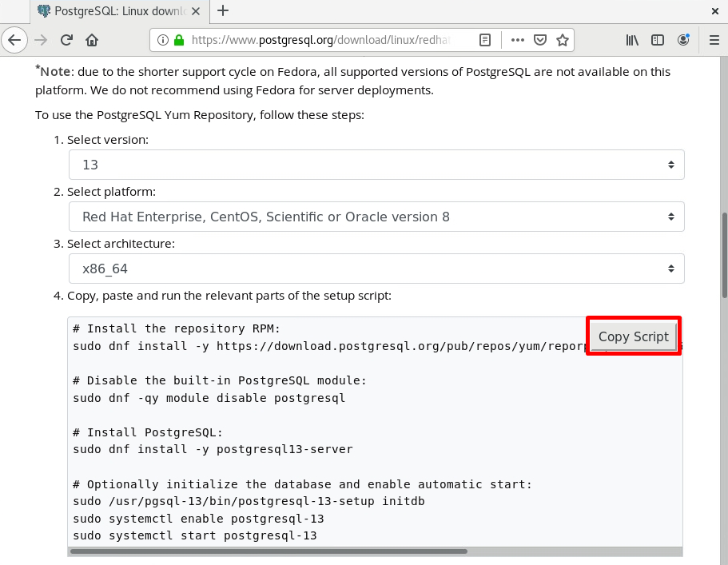Open the Firefox hamburger menu
This screenshot has height=565, width=728.
[x=714, y=40]
